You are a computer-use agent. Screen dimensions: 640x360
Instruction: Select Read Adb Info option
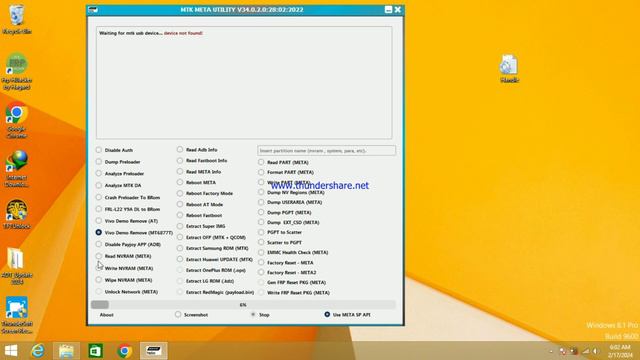(x=197, y=150)
